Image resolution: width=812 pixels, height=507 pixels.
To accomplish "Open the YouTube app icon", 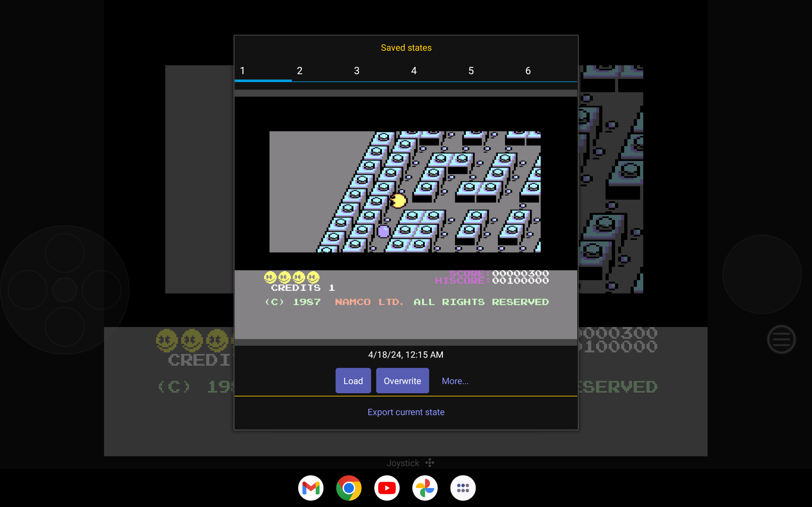I will [x=387, y=488].
